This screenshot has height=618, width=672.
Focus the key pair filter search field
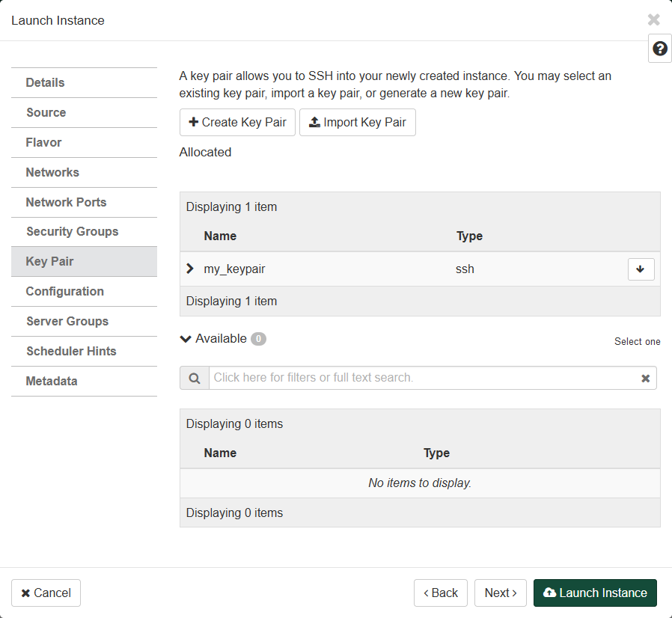[x=423, y=378]
